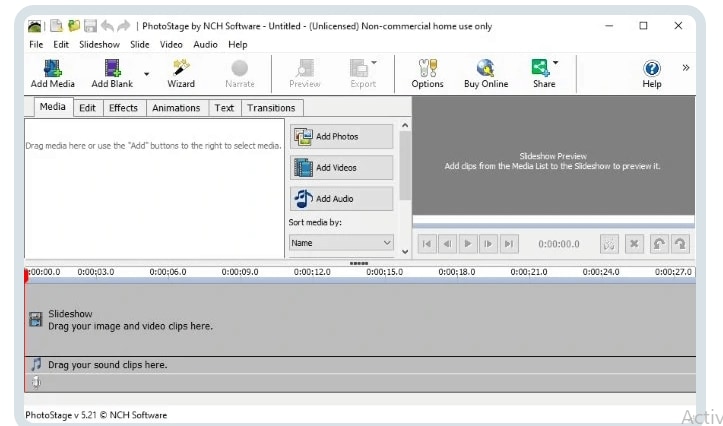Switch to the Media tab

[x=53, y=107]
